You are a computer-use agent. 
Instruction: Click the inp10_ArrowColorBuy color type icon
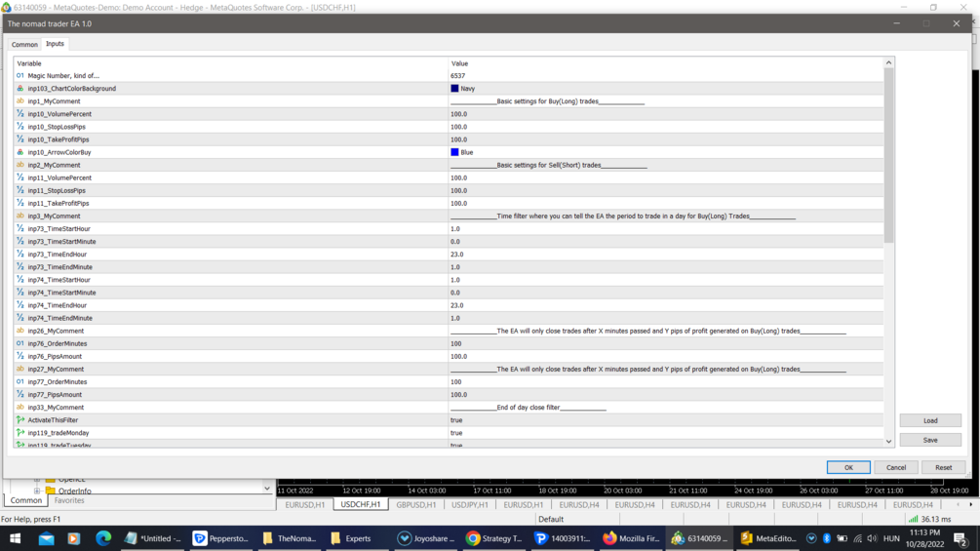click(x=20, y=152)
